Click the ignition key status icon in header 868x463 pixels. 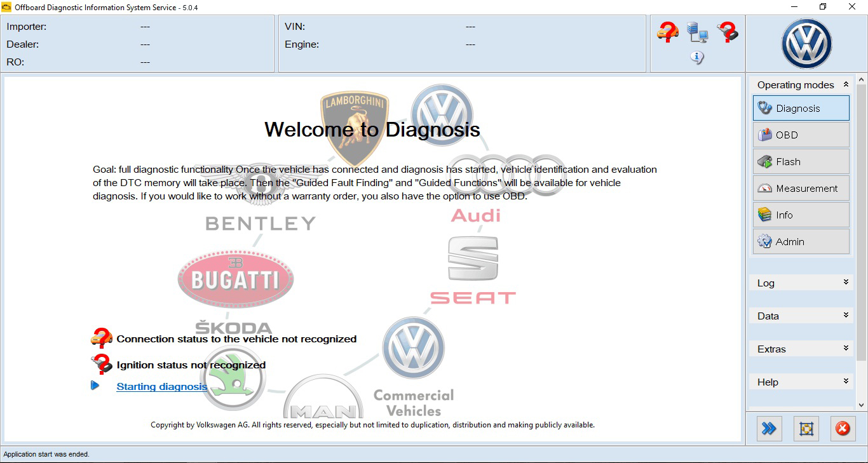[x=728, y=31]
